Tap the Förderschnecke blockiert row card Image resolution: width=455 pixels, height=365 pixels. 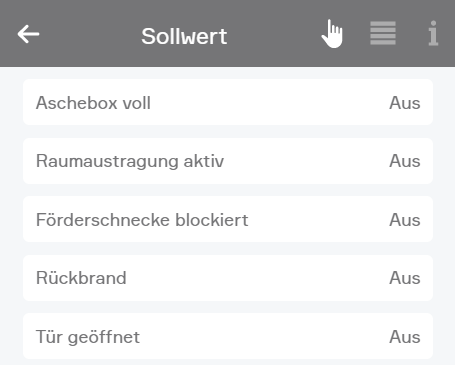click(x=228, y=219)
